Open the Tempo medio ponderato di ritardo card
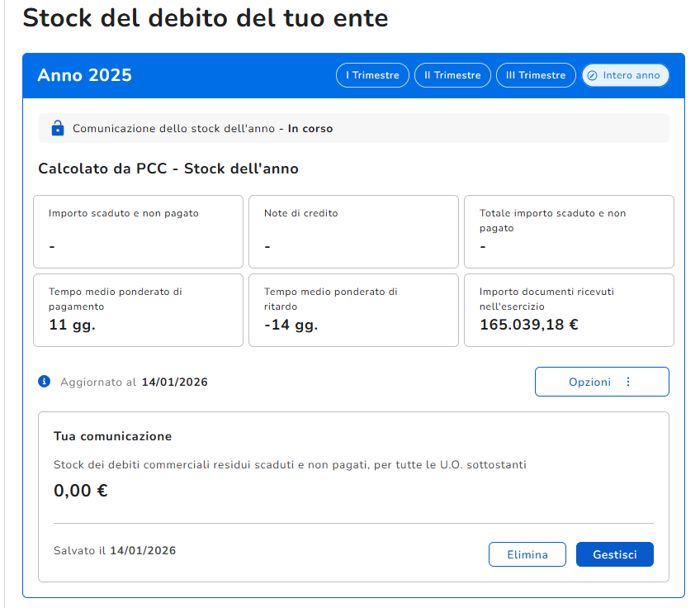The height and width of the screenshot is (608, 700). coord(353,310)
